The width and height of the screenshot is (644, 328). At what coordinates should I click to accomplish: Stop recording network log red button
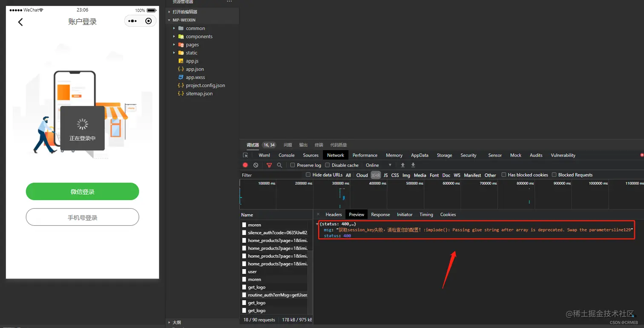click(245, 165)
